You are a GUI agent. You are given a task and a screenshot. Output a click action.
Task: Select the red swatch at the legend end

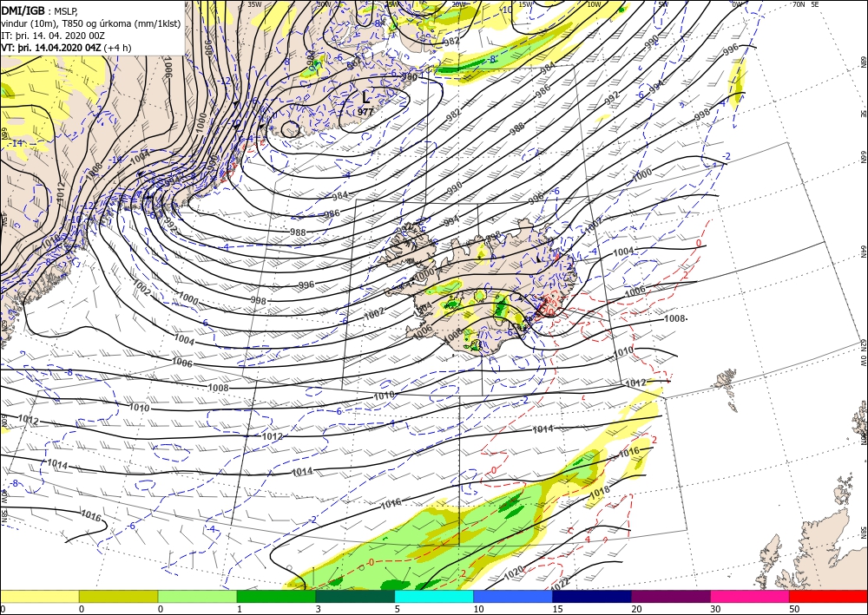click(x=829, y=596)
